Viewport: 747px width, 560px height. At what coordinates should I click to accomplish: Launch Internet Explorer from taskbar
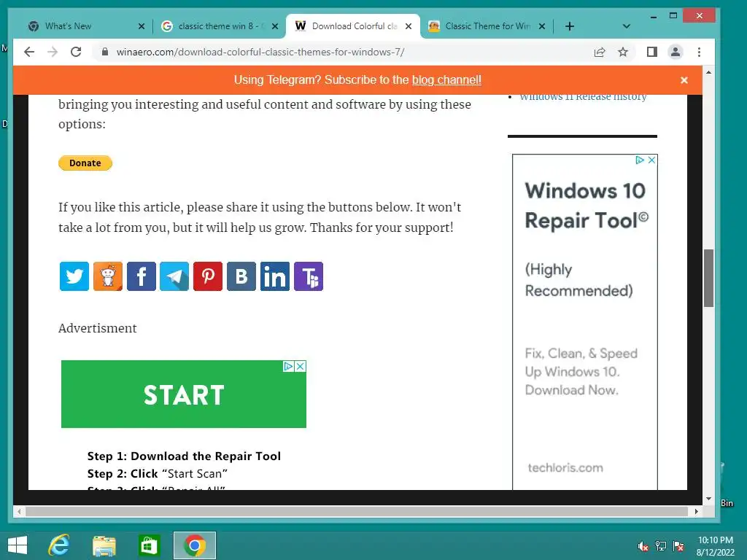click(59, 545)
